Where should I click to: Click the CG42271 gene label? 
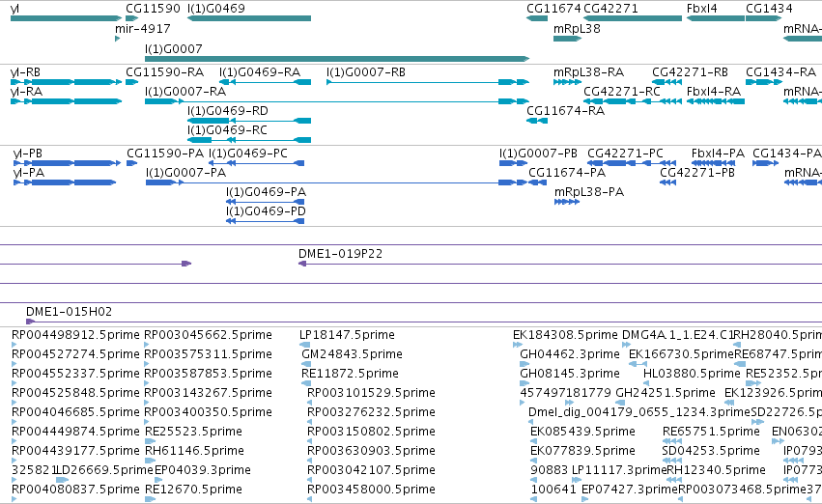tap(610, 9)
